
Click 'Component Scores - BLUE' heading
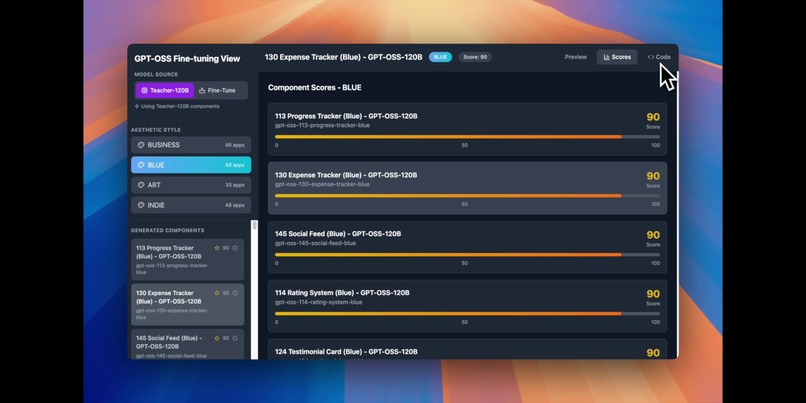tap(315, 87)
